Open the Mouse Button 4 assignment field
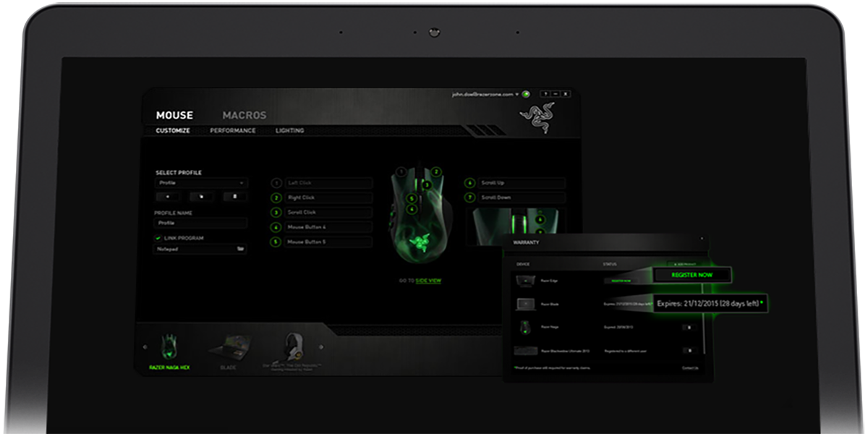The width and height of the screenshot is (868, 434). click(328, 227)
